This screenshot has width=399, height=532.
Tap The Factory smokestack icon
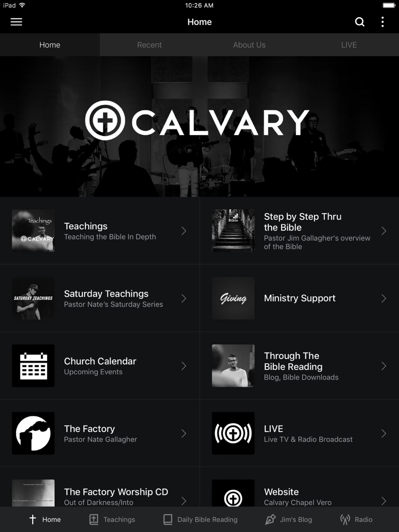click(x=33, y=433)
